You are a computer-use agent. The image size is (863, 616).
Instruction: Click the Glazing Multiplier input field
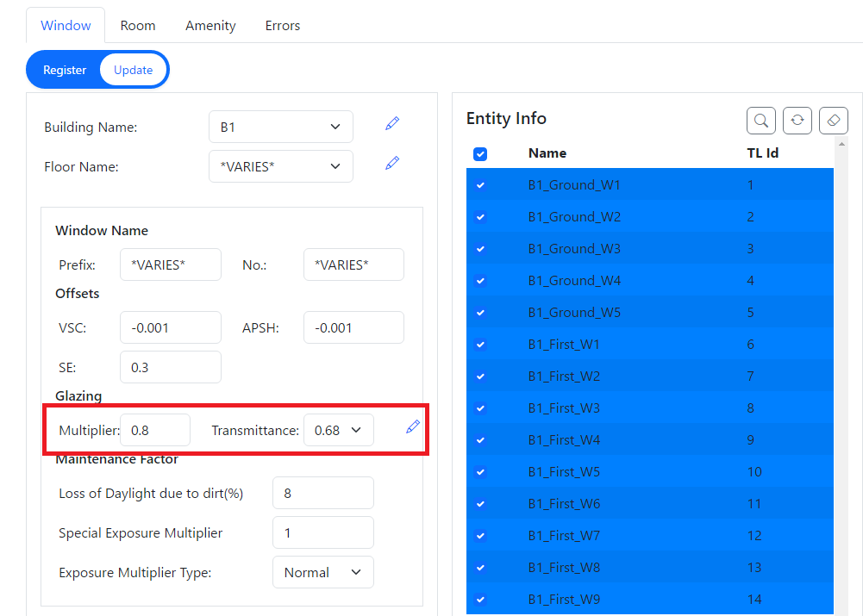click(155, 430)
